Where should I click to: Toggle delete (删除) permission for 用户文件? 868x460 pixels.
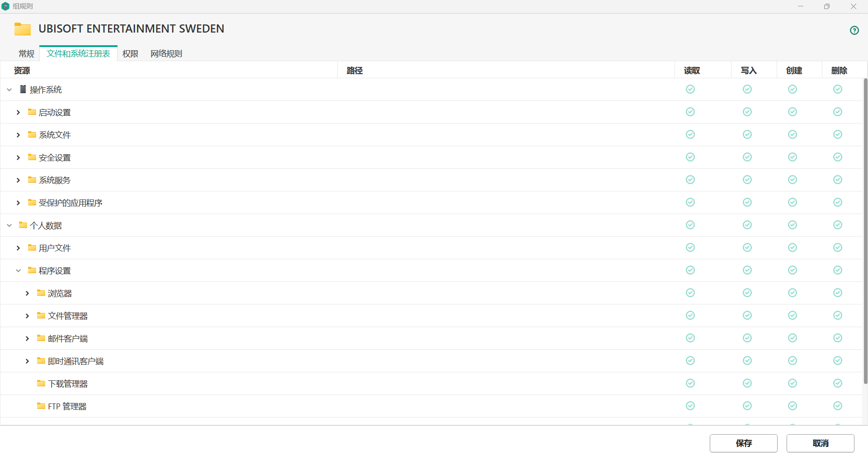click(x=837, y=247)
